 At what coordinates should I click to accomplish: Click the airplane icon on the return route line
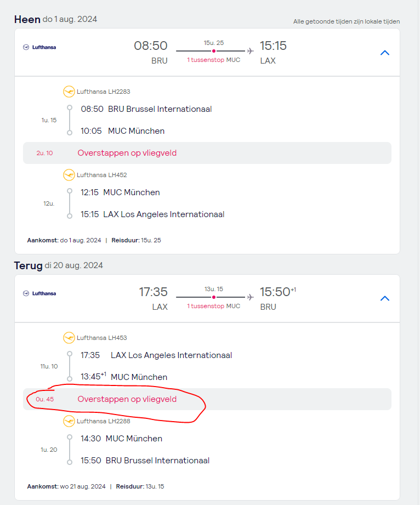tap(251, 297)
